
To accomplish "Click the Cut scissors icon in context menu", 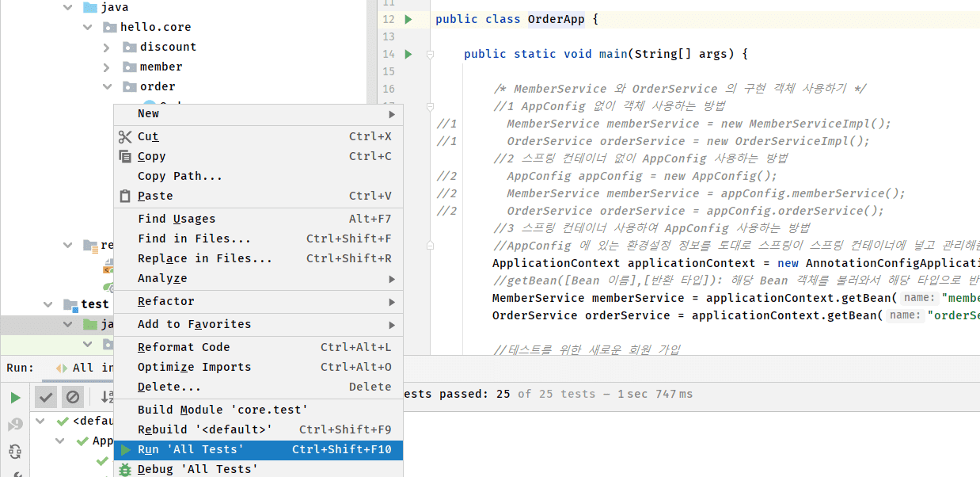I will (x=125, y=136).
